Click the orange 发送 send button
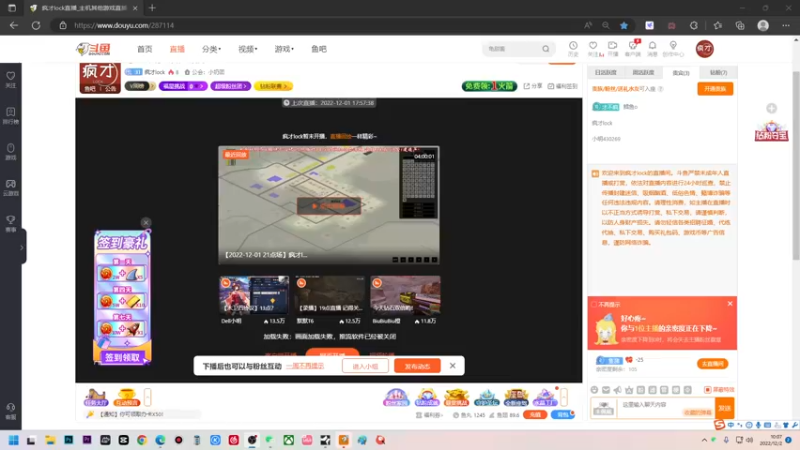Viewport: 800px width, 450px height. pos(725,408)
